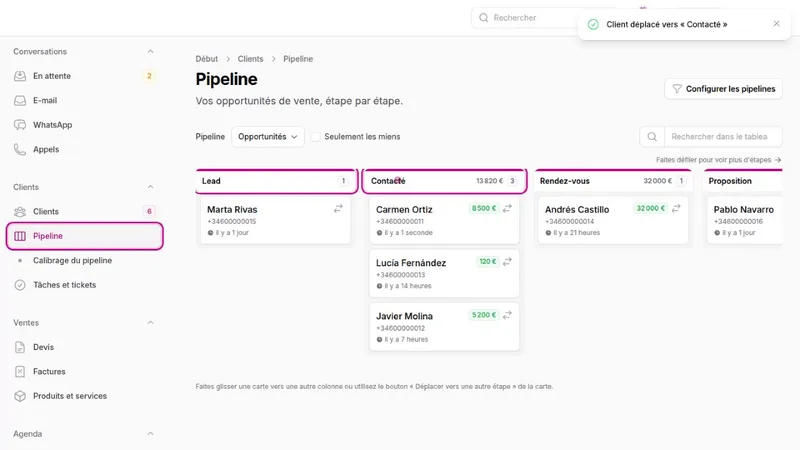Click the Pipeline columns icon in sidebar
The width and height of the screenshot is (800, 450).
[x=20, y=236]
